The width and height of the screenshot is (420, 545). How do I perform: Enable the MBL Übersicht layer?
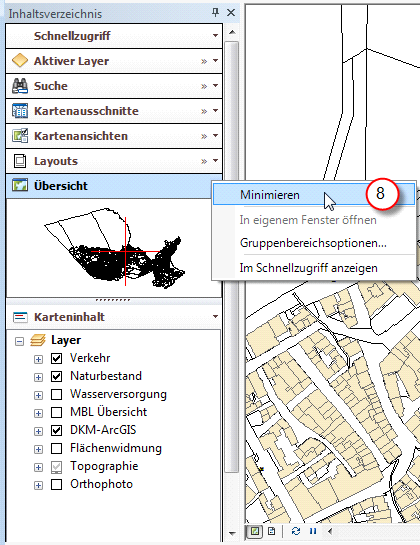click(56, 413)
